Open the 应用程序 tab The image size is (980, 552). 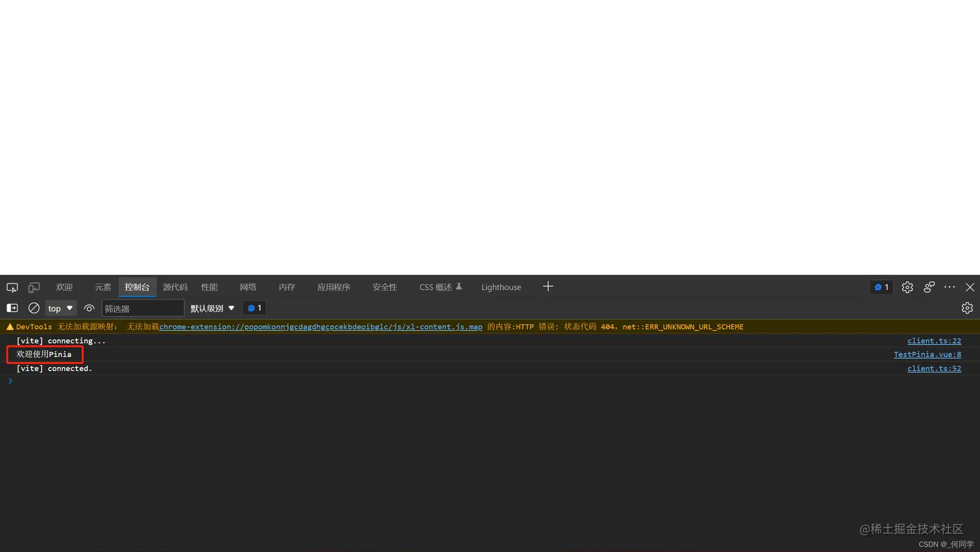[334, 287]
